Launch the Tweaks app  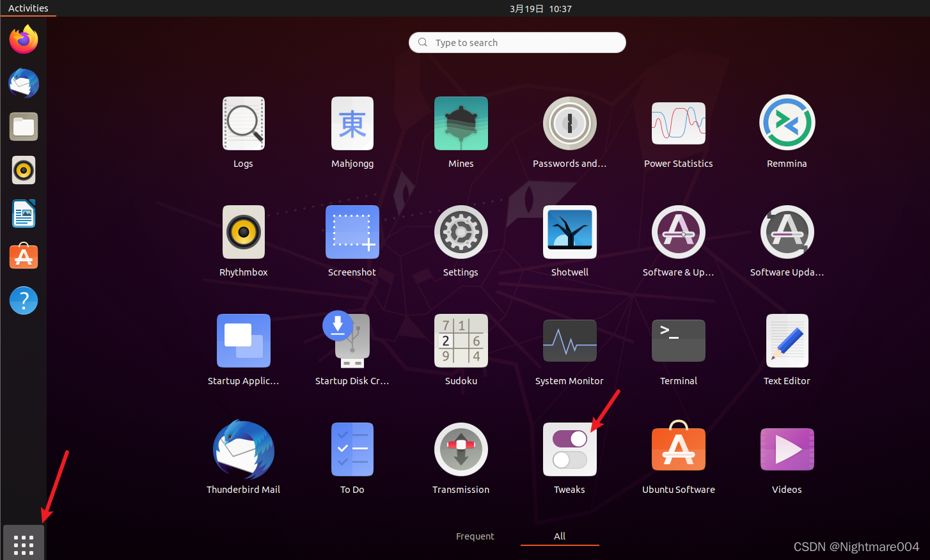pos(570,449)
